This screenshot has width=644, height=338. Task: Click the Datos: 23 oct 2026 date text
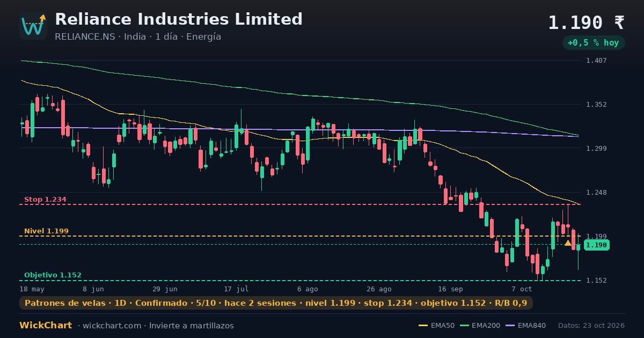pos(591,326)
